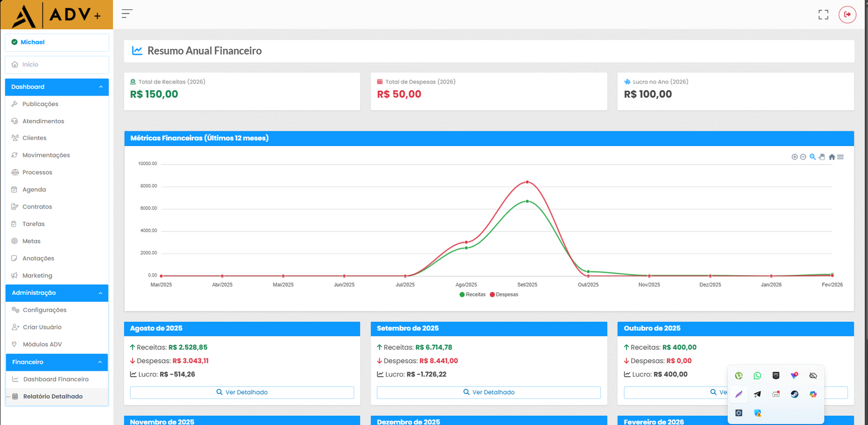Select the chart panning hand tool
The width and height of the screenshot is (868, 425).
(x=822, y=157)
